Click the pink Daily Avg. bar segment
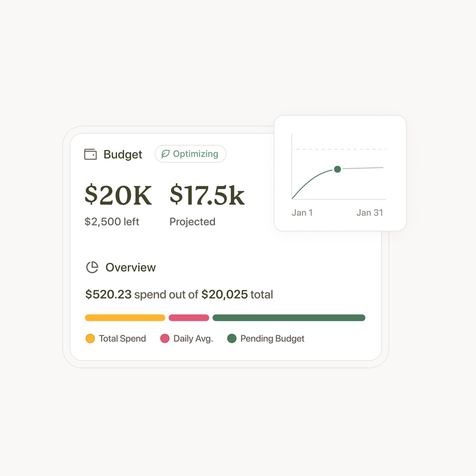Viewport: 476px width, 476px height. click(x=189, y=318)
